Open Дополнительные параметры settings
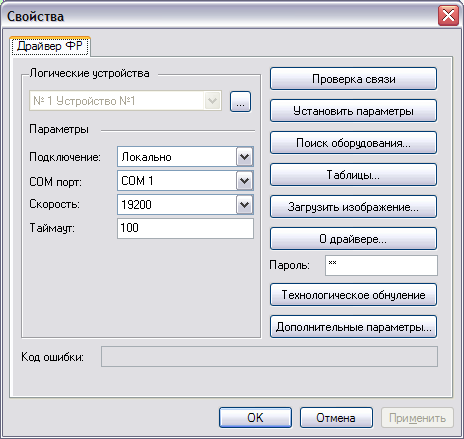The image size is (464, 439). pyautogui.click(x=353, y=327)
